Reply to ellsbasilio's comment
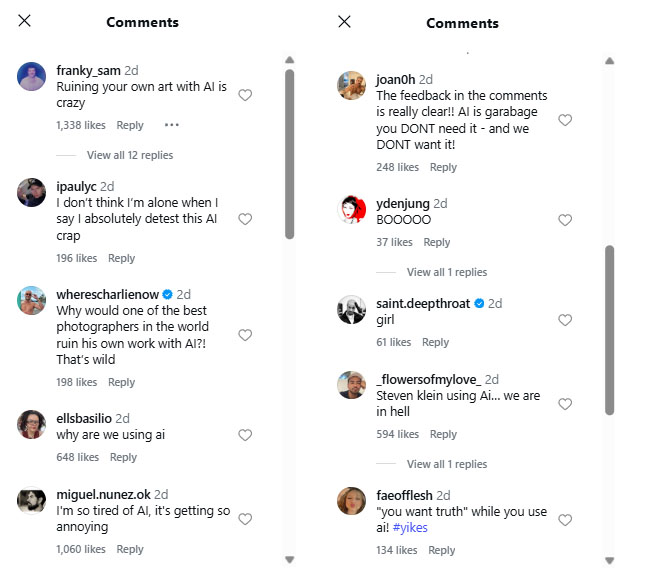 (x=123, y=457)
